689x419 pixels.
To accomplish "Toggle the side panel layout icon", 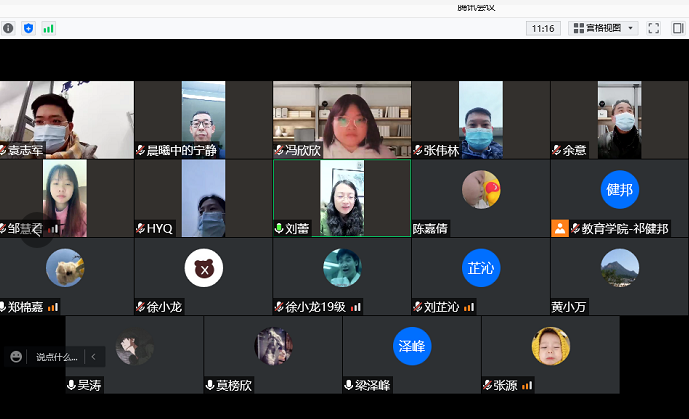I will pos(677,28).
